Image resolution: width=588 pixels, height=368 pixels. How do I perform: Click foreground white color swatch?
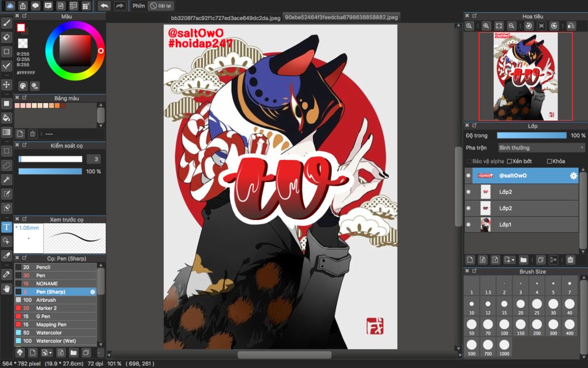tap(21, 28)
